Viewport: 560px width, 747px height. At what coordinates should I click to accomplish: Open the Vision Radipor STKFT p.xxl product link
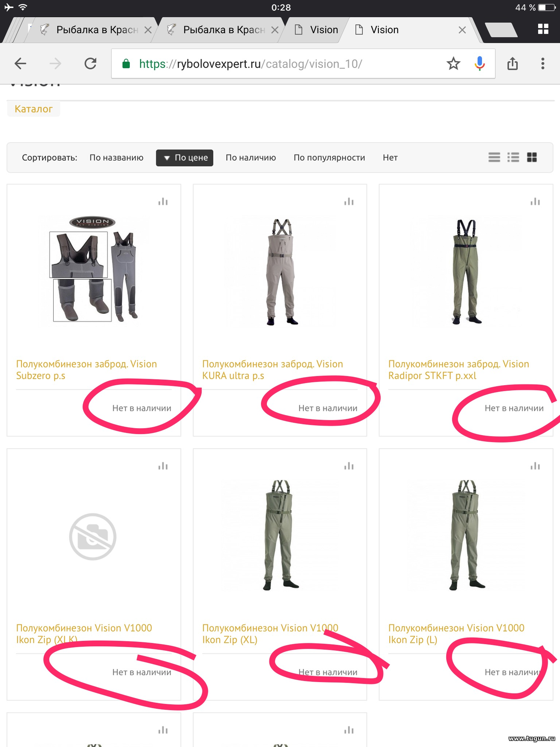459,370
